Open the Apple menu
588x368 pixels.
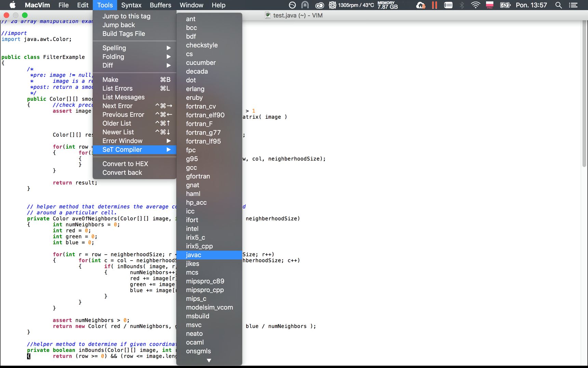tap(12, 5)
